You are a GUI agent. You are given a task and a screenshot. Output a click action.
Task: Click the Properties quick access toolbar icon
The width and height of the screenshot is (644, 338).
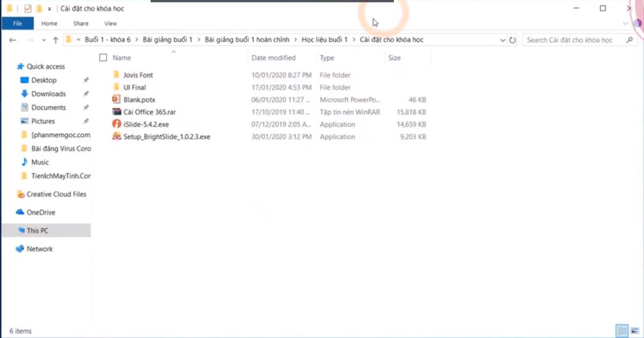28,9
